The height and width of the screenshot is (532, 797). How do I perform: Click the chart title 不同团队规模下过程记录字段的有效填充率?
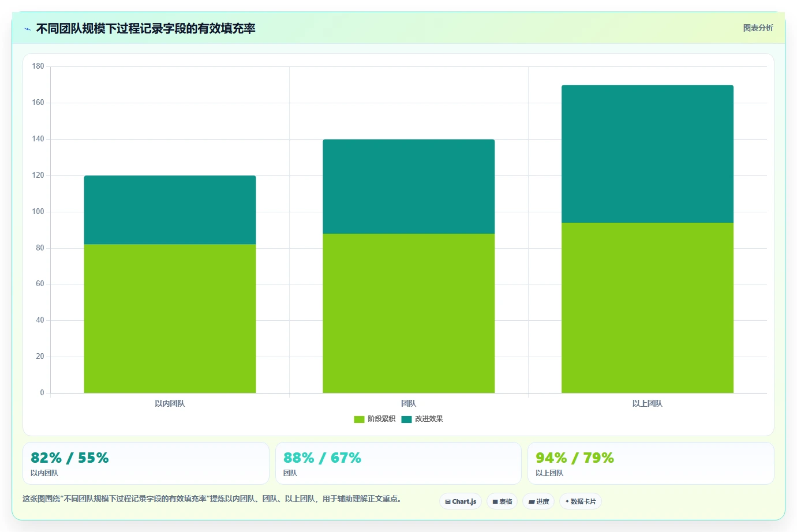[x=145, y=29]
